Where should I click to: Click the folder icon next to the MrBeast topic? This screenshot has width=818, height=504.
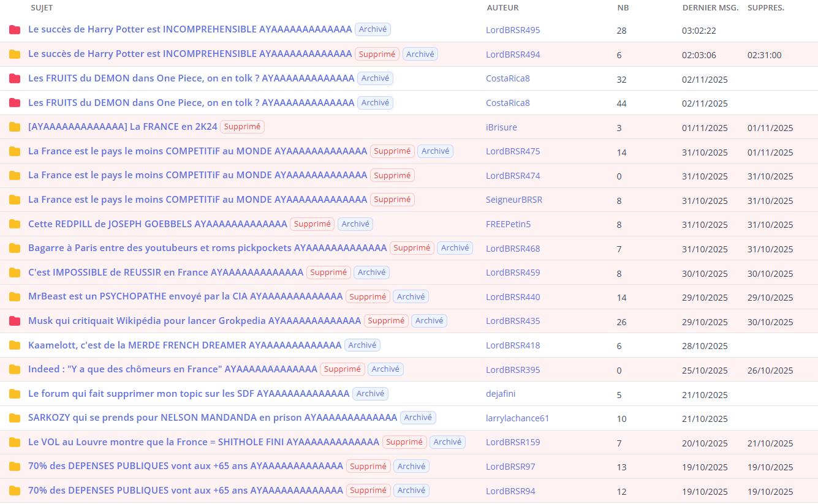[15, 297]
